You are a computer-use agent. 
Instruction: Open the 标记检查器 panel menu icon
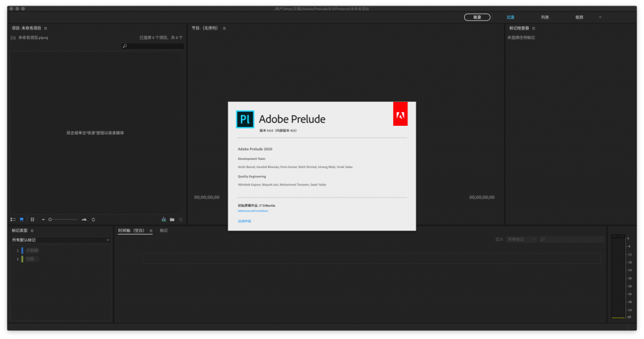[533, 28]
